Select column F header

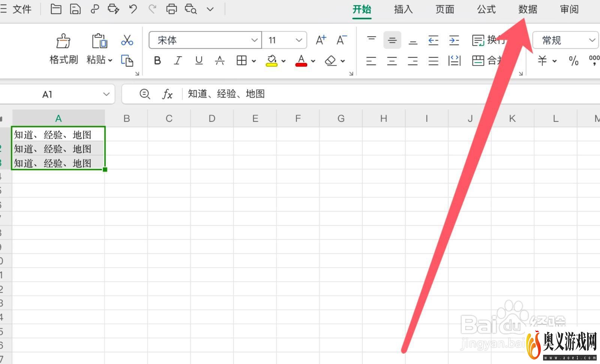tap(298, 118)
